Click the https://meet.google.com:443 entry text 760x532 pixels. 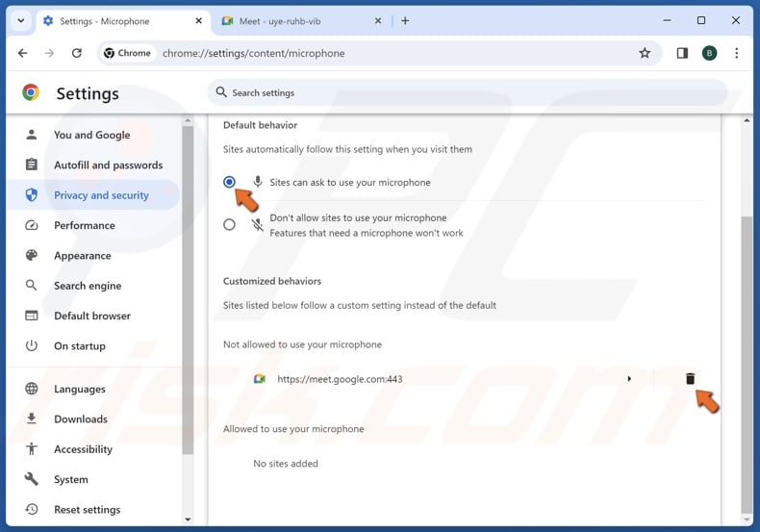click(x=340, y=379)
